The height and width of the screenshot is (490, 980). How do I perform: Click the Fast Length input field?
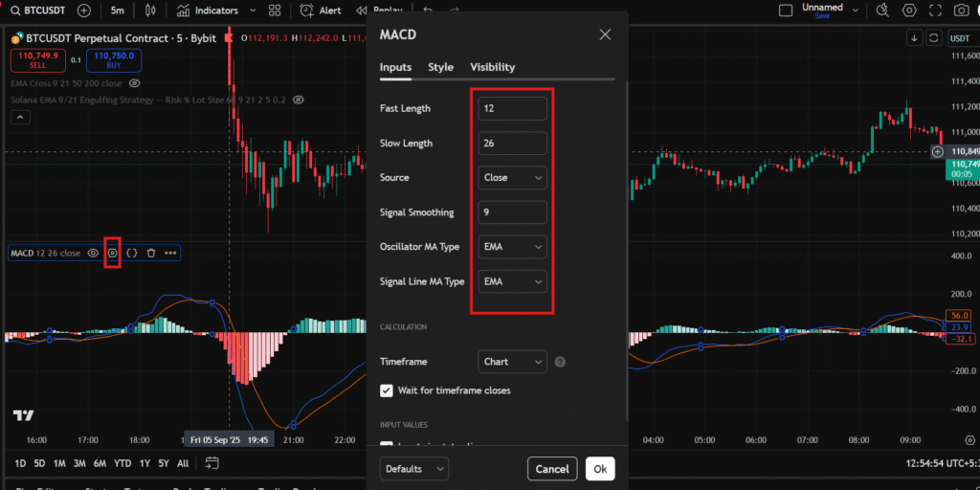(512, 108)
